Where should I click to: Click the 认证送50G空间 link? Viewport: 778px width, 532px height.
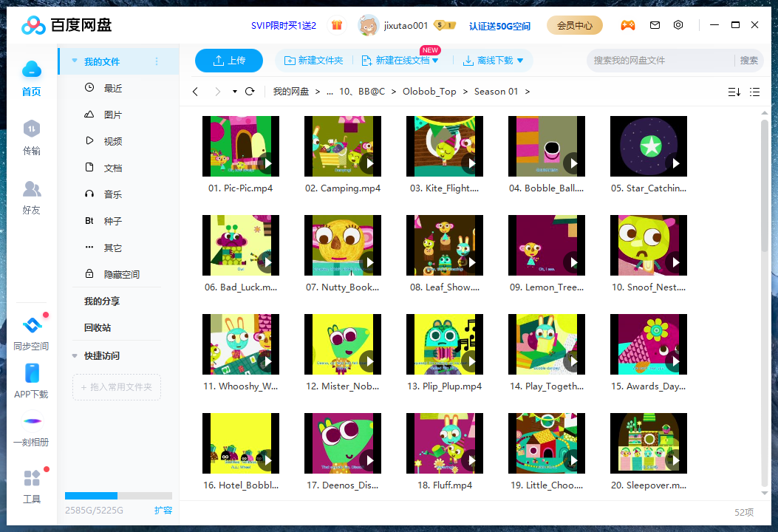[x=499, y=26]
